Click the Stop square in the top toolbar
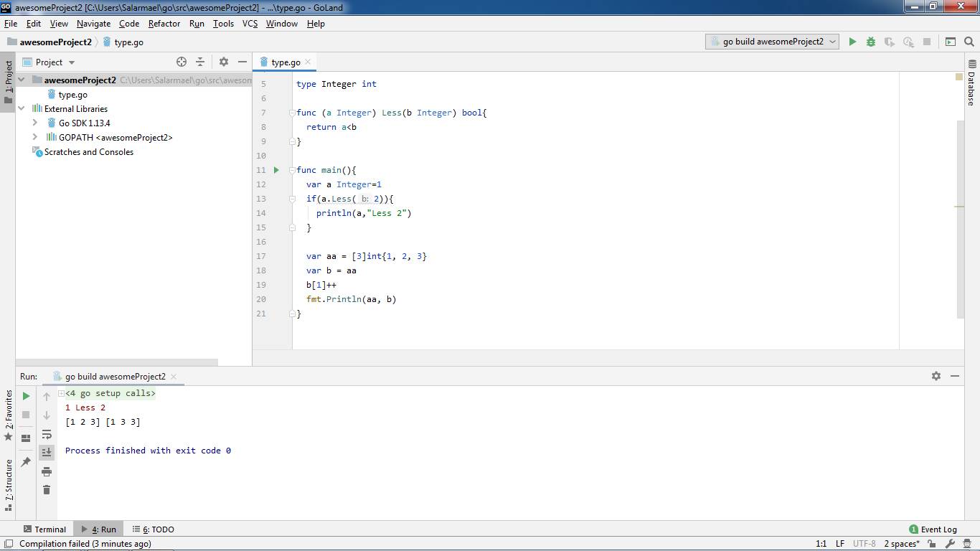The image size is (980, 551). (927, 42)
